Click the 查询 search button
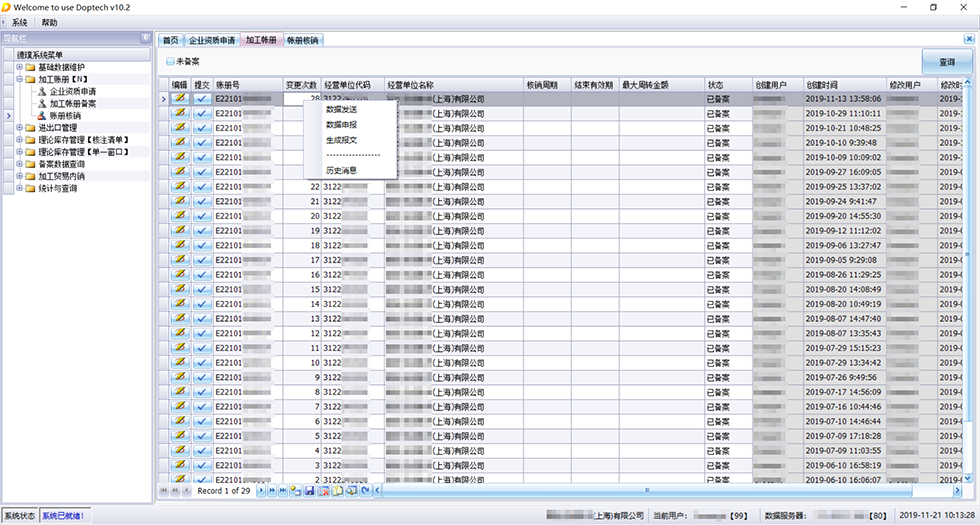 tap(945, 62)
